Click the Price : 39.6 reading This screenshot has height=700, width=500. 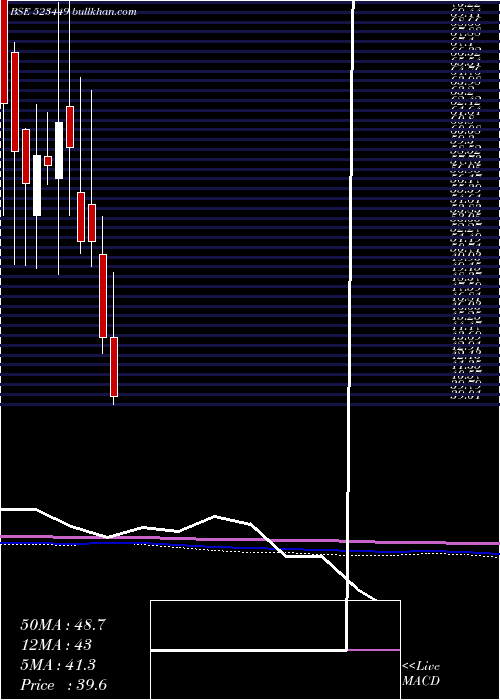click(63, 685)
